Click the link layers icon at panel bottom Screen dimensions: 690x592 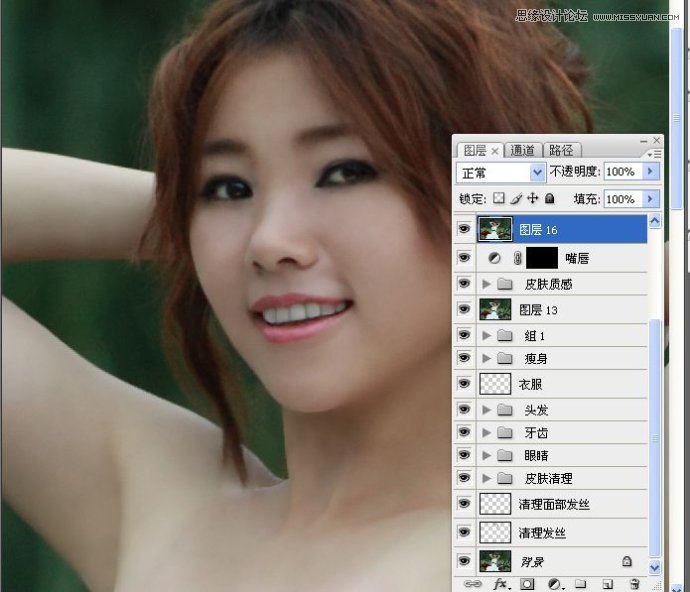[x=473, y=584]
